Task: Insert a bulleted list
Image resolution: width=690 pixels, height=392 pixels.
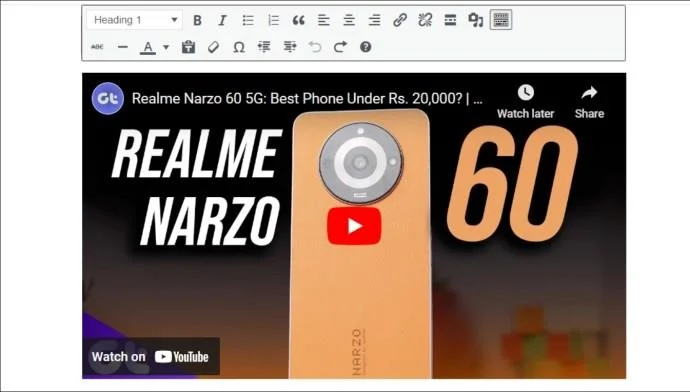Action: point(248,20)
